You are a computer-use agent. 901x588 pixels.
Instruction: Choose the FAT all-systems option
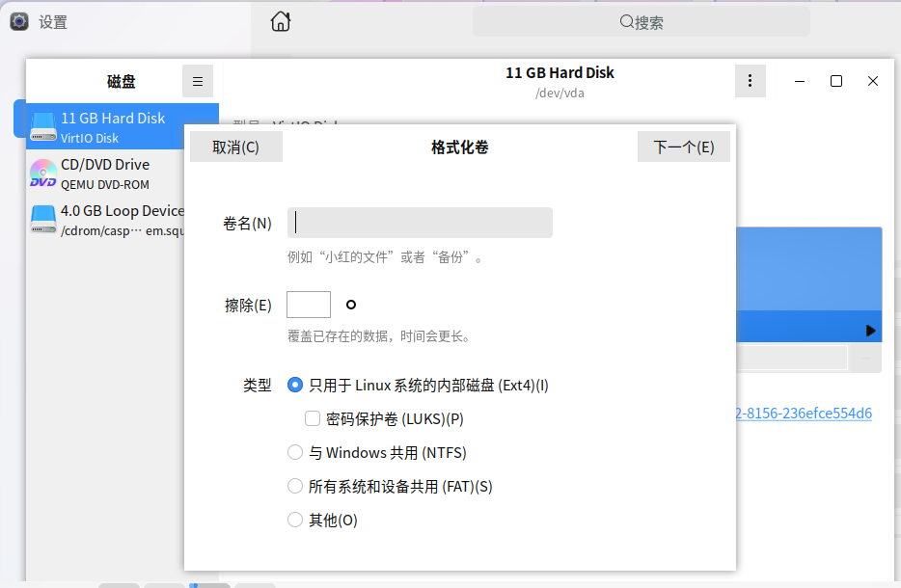click(295, 486)
